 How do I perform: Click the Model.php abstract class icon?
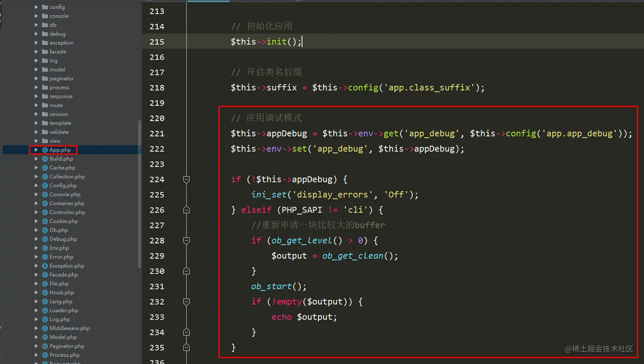coord(45,338)
